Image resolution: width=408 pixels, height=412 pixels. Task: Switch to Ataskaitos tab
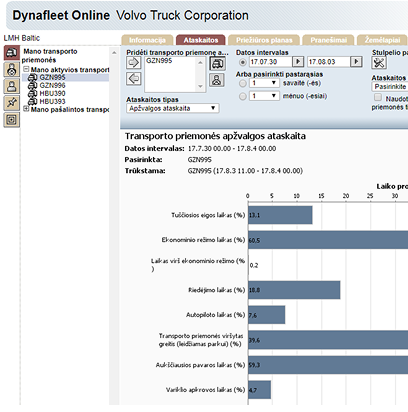pos(201,40)
